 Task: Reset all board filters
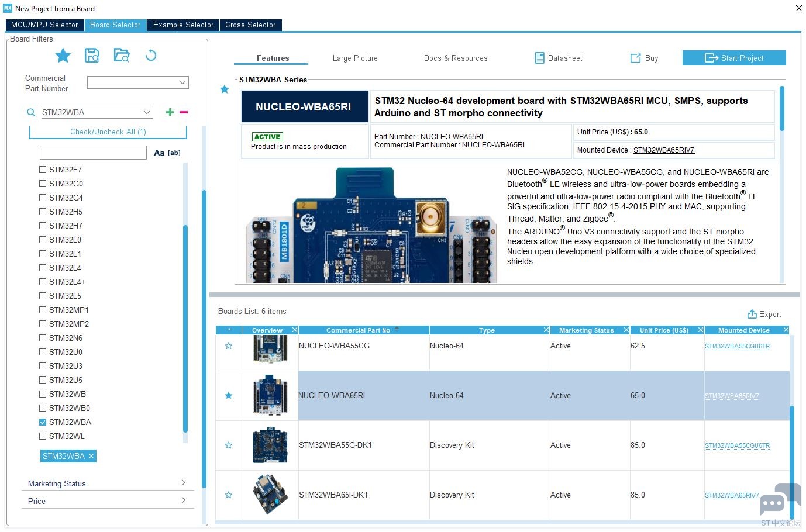coord(151,56)
